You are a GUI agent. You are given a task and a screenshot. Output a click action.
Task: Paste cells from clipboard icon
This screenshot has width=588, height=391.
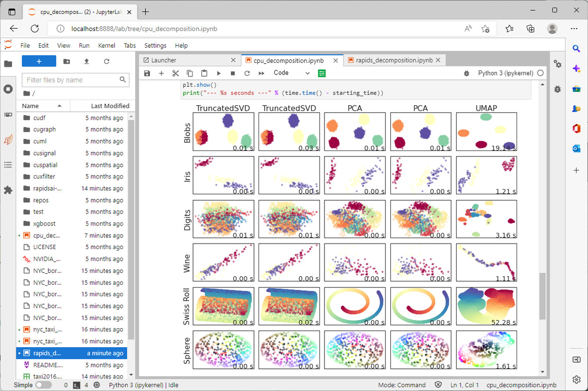(x=204, y=73)
